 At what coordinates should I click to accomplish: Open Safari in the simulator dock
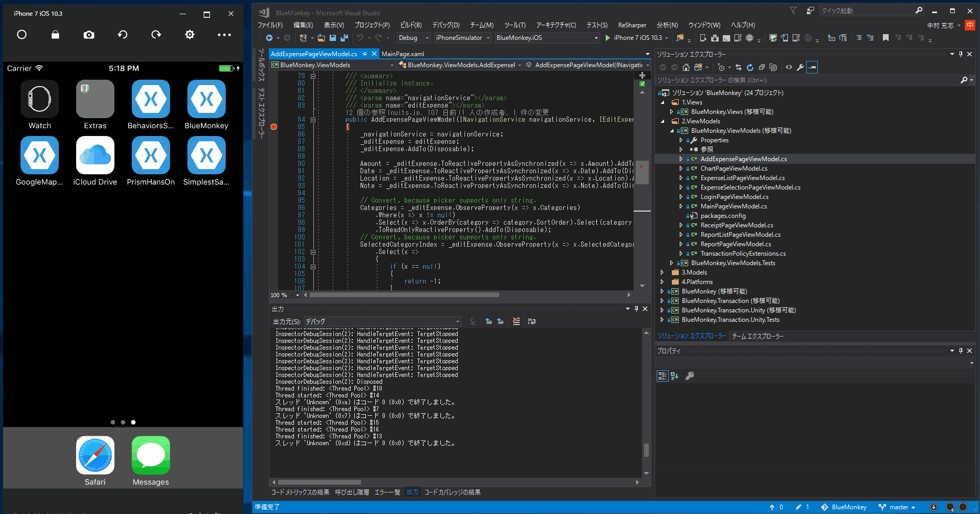[95, 455]
